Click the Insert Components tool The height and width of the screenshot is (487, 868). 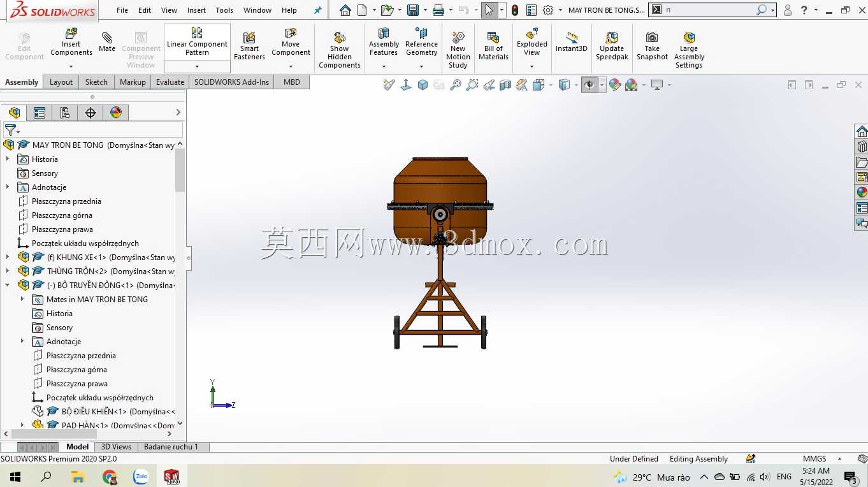coord(71,43)
